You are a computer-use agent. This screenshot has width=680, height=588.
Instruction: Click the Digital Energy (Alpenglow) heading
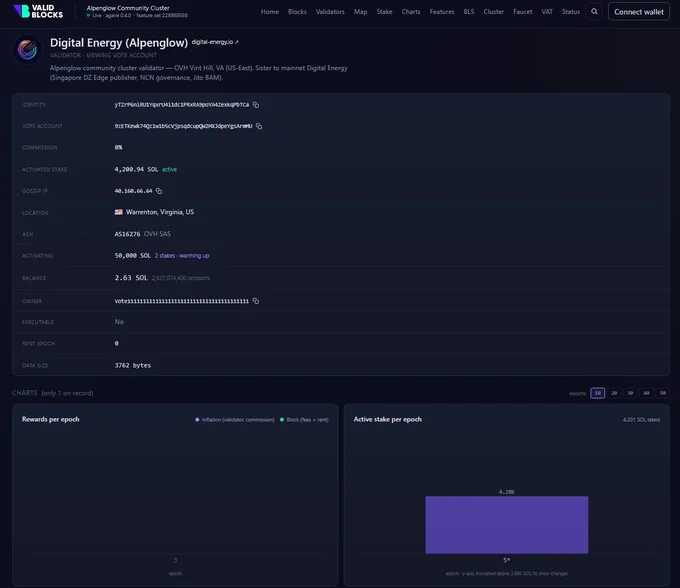(119, 42)
